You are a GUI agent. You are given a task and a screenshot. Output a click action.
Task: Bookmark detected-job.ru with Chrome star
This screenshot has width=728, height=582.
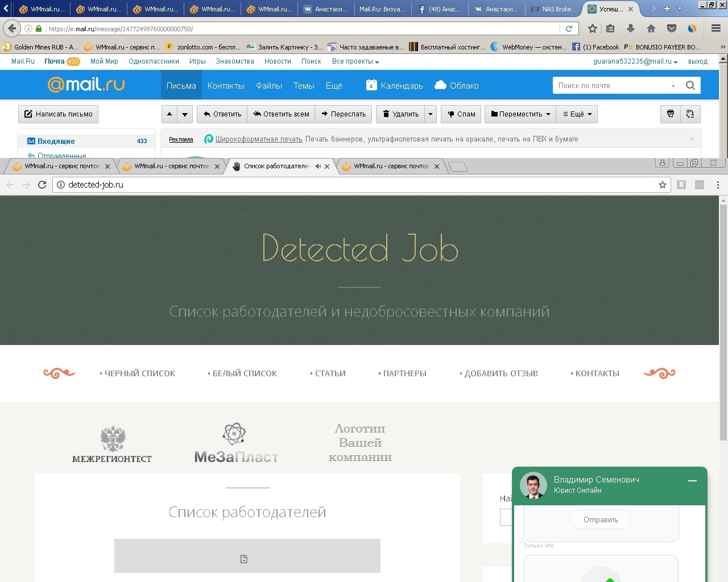[x=663, y=185]
